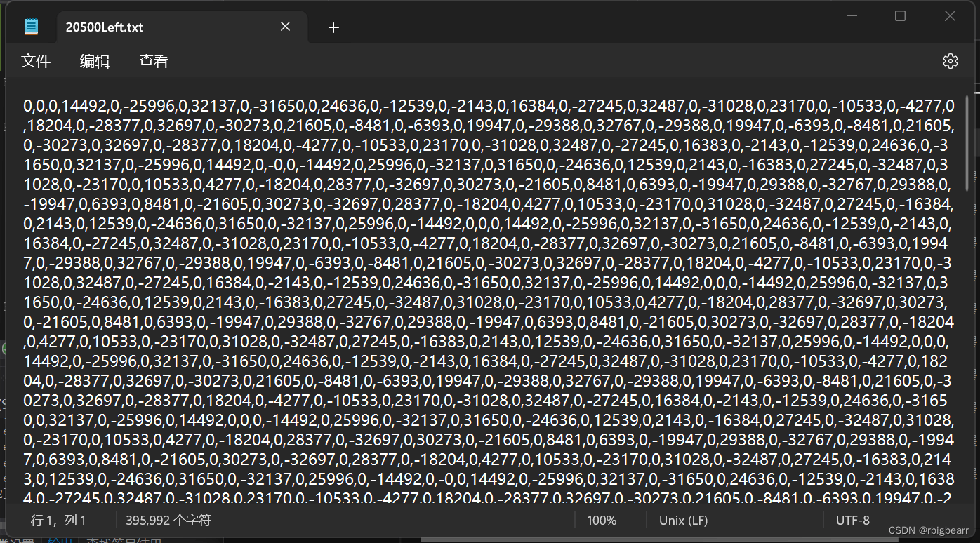The width and height of the screenshot is (980, 543).
Task: Click the UTF-8 encoding indicator
Action: pos(852,521)
